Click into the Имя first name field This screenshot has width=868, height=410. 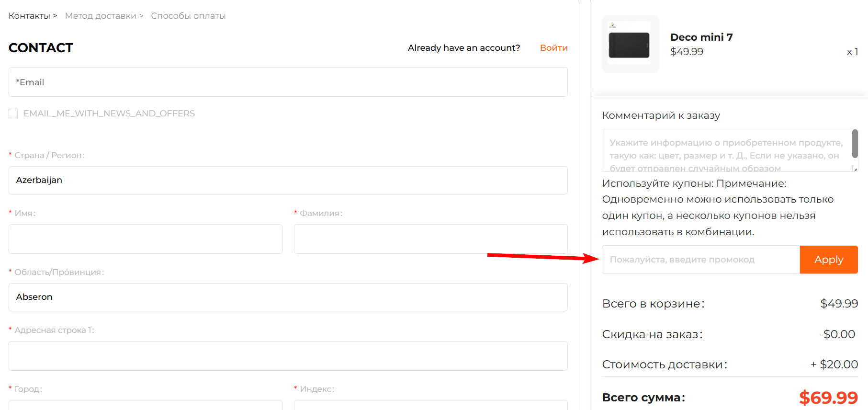[x=145, y=239]
